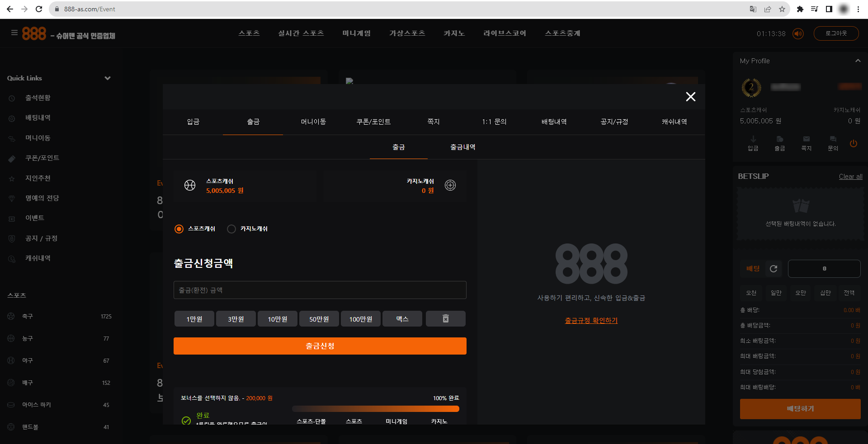Open the 이벤트 ticket icon in Quick Links
This screenshot has width=868, height=444.
pos(11,218)
